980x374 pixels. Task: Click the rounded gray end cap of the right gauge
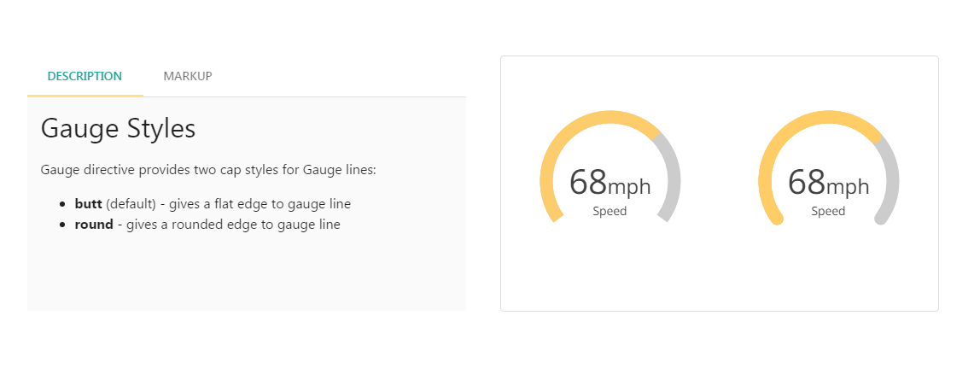[882, 218]
